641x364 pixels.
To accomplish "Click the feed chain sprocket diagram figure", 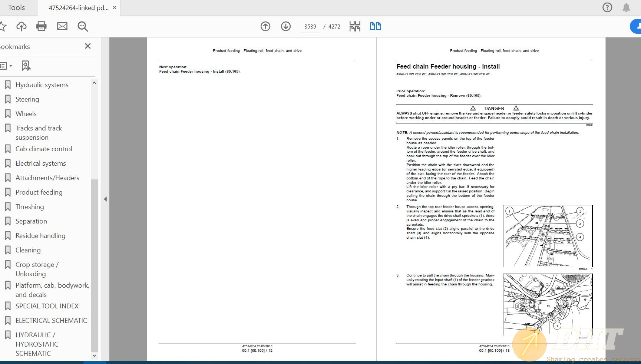I will [x=548, y=236].
